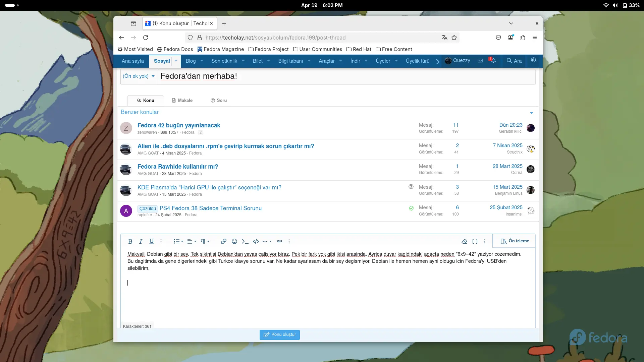This screenshot has height=362, width=644.
Task: Open the clock calendar in top bar
Action: pos(322,5)
